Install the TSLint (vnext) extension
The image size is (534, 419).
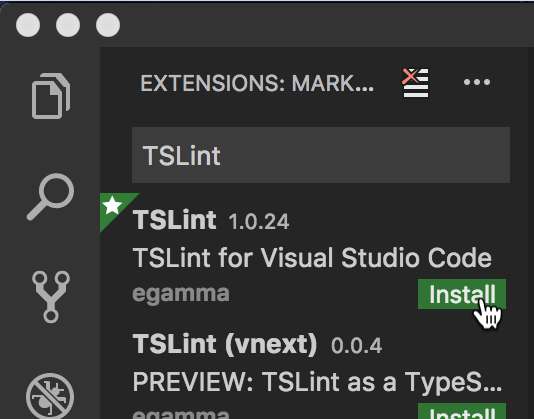(462, 412)
